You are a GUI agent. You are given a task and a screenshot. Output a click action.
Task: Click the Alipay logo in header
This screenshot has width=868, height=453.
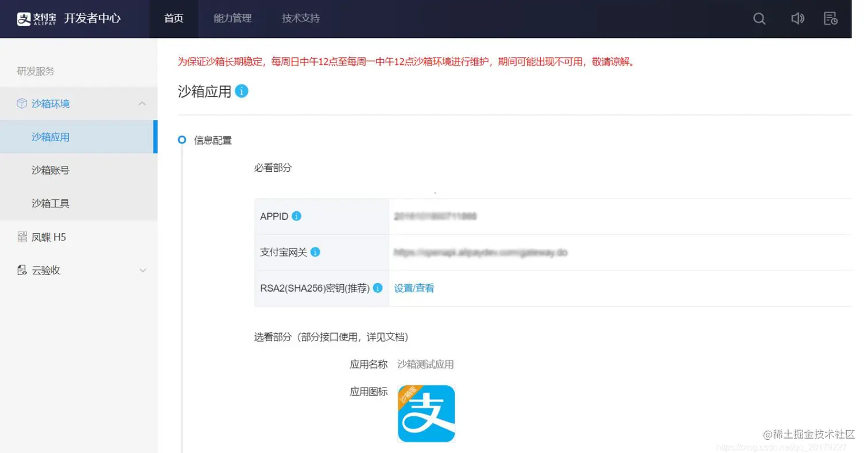tap(36, 18)
